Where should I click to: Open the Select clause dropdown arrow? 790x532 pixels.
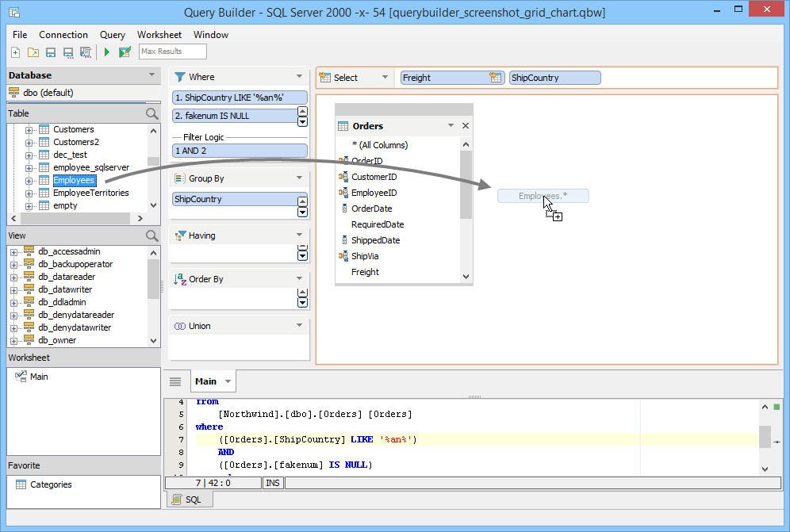point(385,77)
